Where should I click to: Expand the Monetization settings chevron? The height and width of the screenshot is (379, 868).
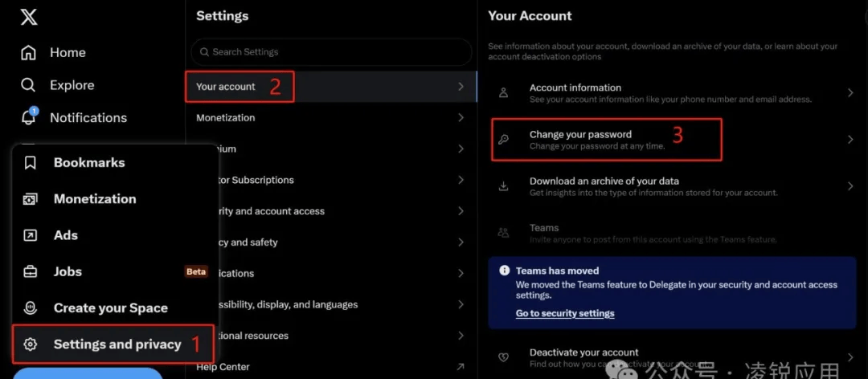point(461,117)
